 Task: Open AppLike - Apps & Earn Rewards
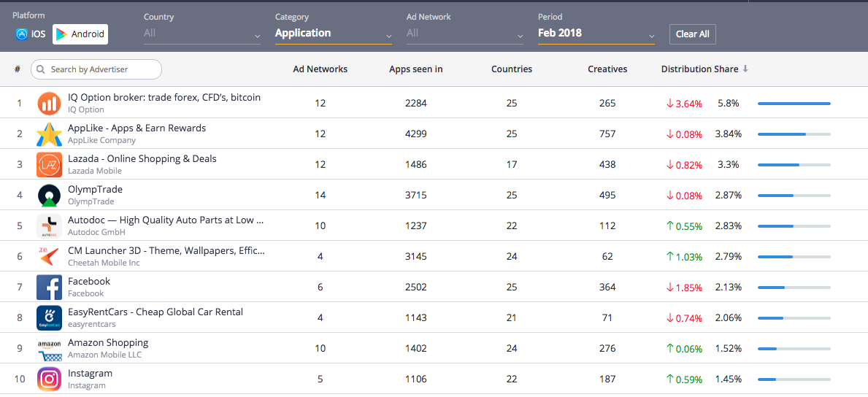coord(137,128)
